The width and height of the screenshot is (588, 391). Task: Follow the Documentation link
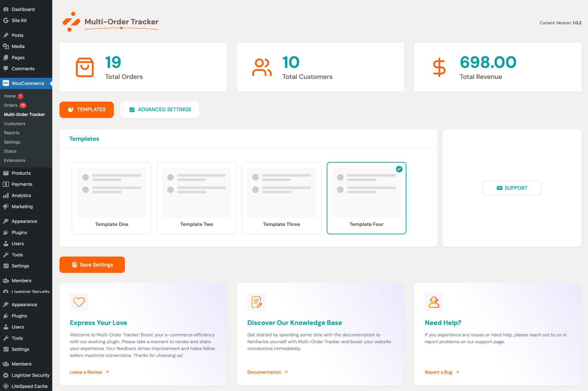click(264, 372)
